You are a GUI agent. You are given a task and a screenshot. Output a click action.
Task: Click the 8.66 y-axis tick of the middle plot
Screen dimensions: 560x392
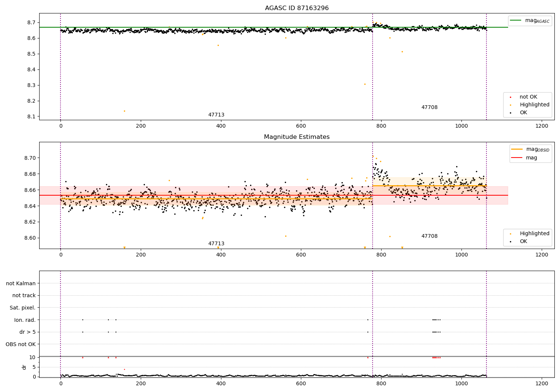tap(30, 190)
